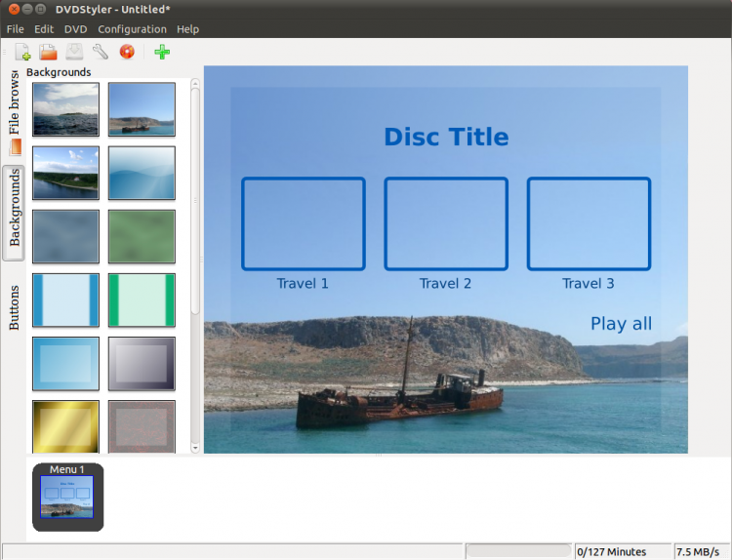Viewport: 732px width, 560px height.
Task: Click the Open project folder icon
Action: 48,52
